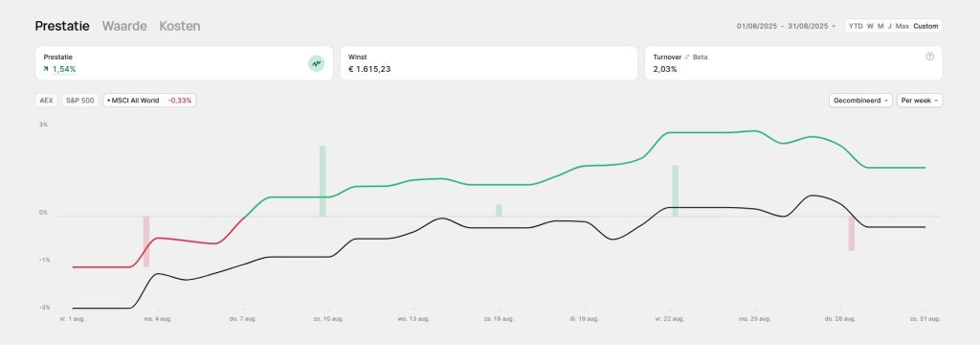The width and height of the screenshot is (980, 345).
Task: Toggle the S&P 500 benchmark
Action: point(80,101)
